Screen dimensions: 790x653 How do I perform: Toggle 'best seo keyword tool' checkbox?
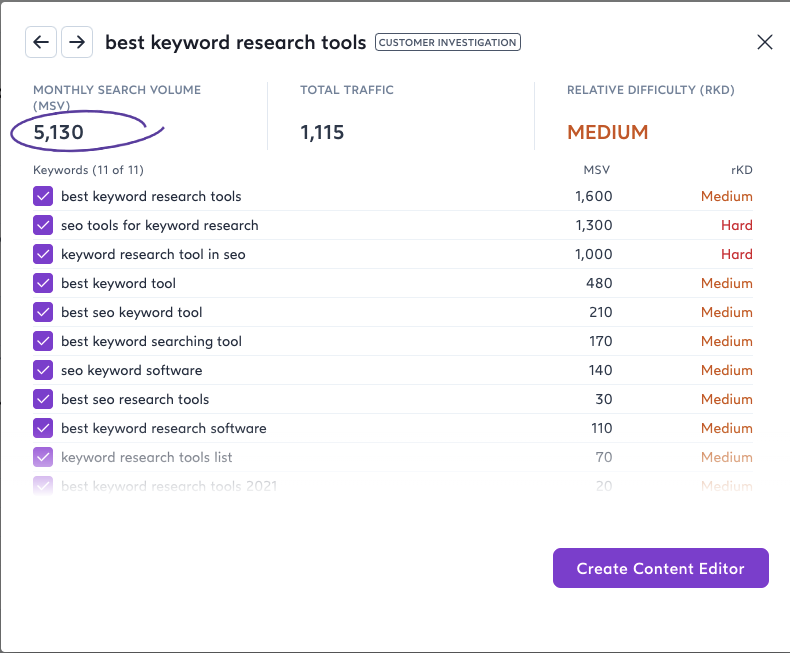tap(43, 312)
